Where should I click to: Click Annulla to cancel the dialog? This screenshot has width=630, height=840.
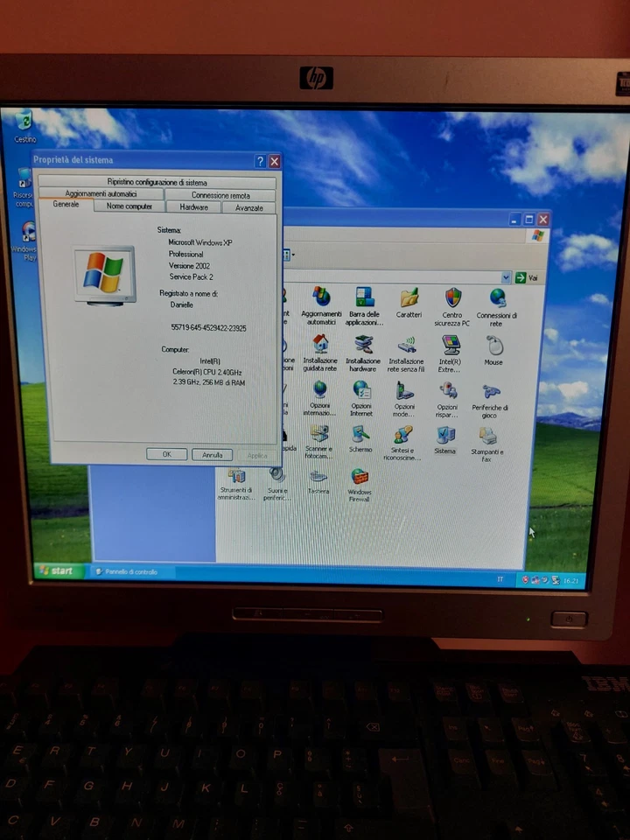(212, 455)
